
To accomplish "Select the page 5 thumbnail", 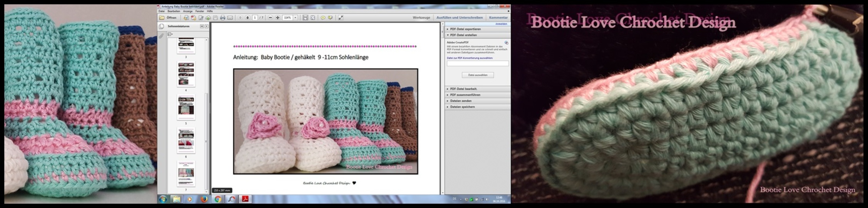I will pyautogui.click(x=186, y=106).
